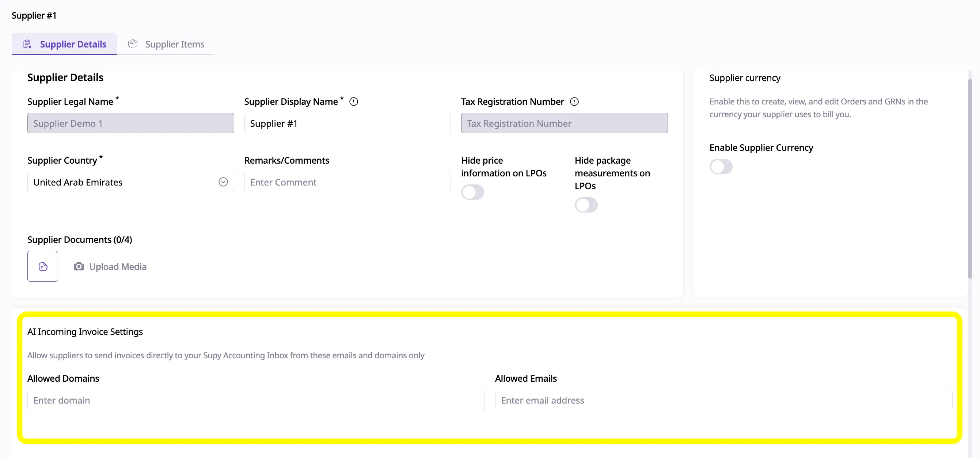The width and height of the screenshot is (980, 458).
Task: Focus the Allowed Domains input field
Action: [256, 400]
